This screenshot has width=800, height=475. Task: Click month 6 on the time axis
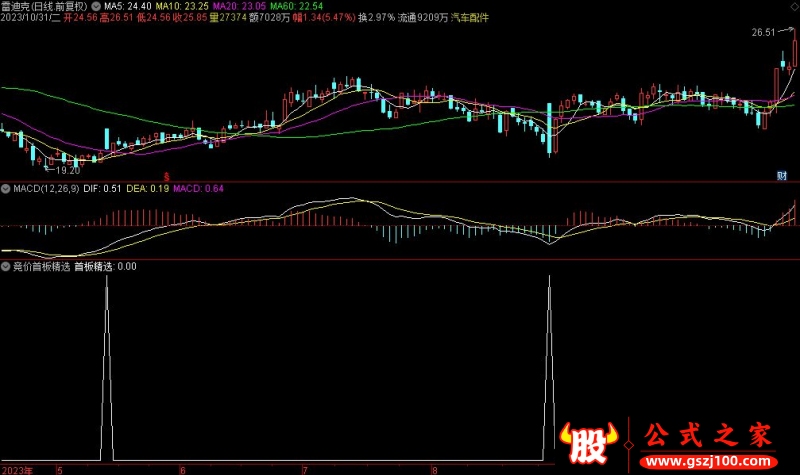183,470
